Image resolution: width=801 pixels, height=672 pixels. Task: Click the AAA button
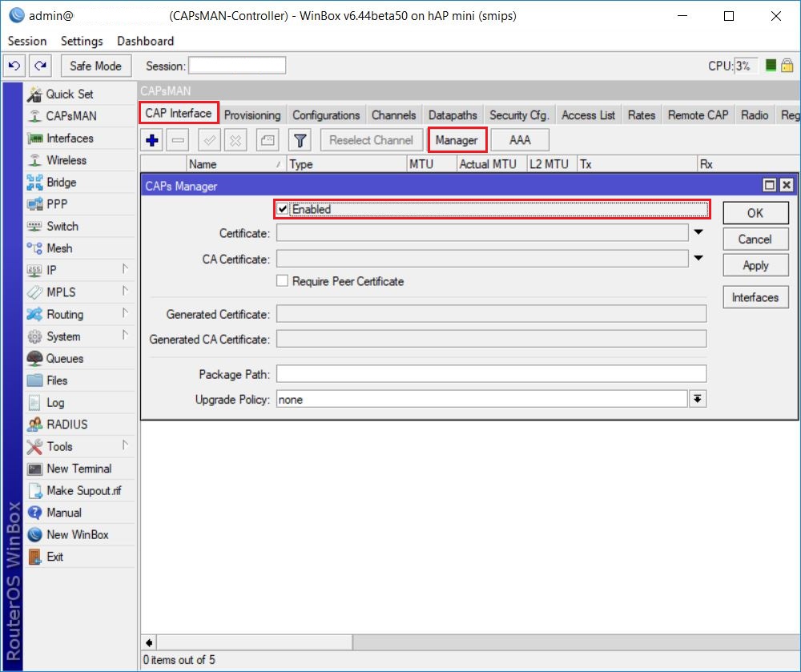coord(520,140)
